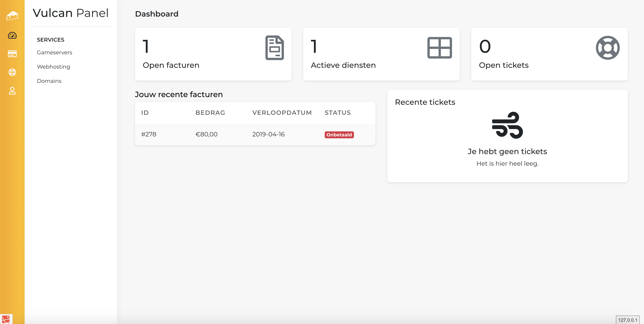This screenshot has height=324, width=644.
Task: Click the debug toolbar icon bottom-left
Action: tap(6, 320)
